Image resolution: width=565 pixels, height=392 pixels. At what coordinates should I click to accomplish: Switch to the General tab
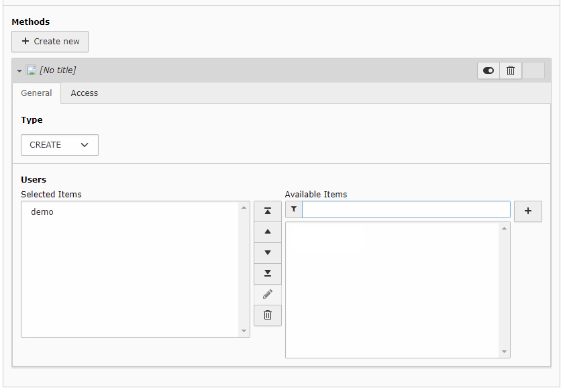[x=36, y=93]
